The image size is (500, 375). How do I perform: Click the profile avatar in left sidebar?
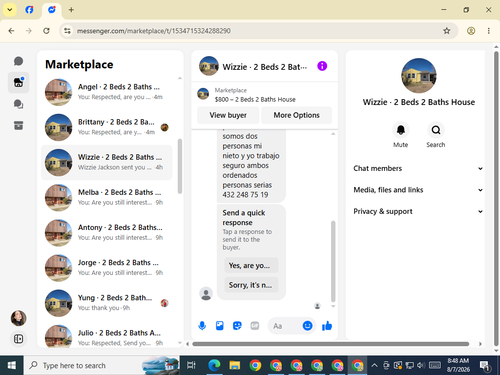coord(18,318)
